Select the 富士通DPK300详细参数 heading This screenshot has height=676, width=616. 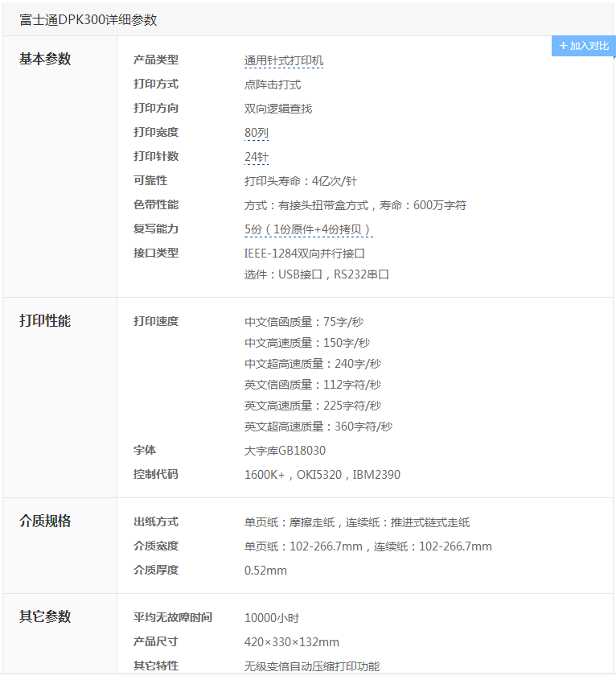point(88,20)
